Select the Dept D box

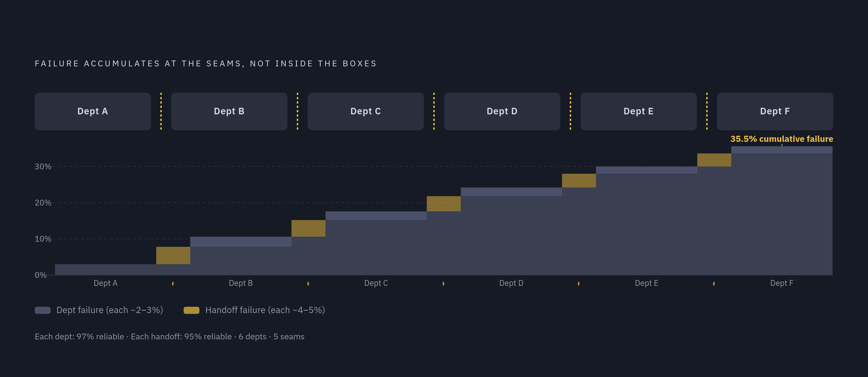click(502, 111)
